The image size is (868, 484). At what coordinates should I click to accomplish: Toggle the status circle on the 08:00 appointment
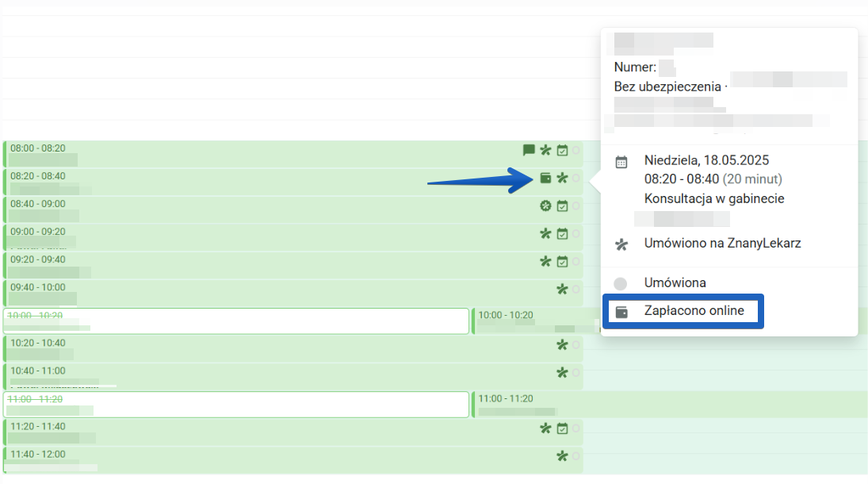click(576, 150)
